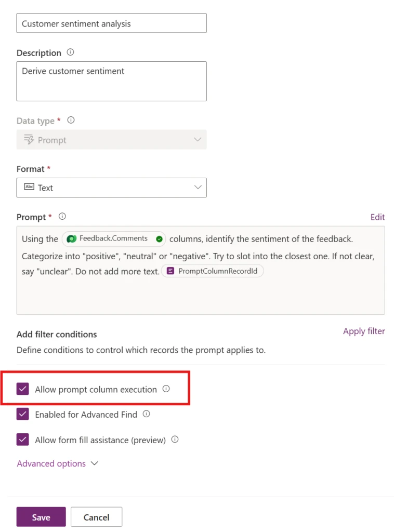Open the disabled Data type Prompt dropdown
Screen dimensions: 394x532
(x=112, y=140)
